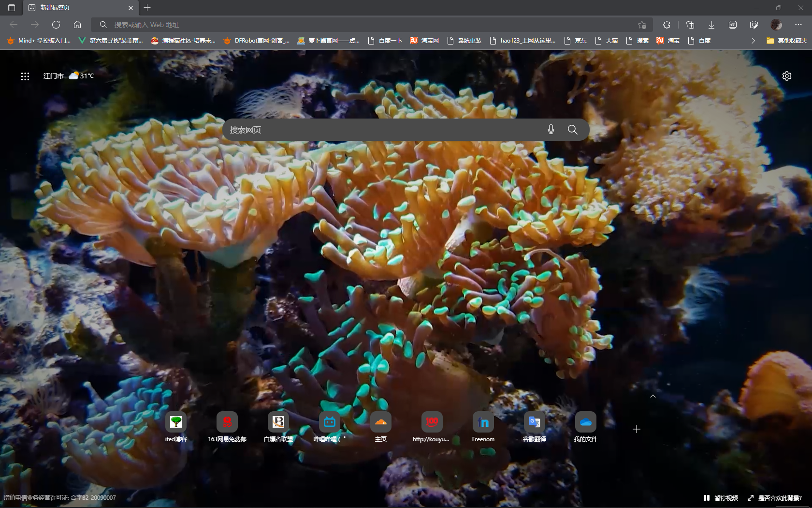Image resolution: width=812 pixels, height=508 pixels.
Task: Open page settings gear icon
Action: [787, 76]
